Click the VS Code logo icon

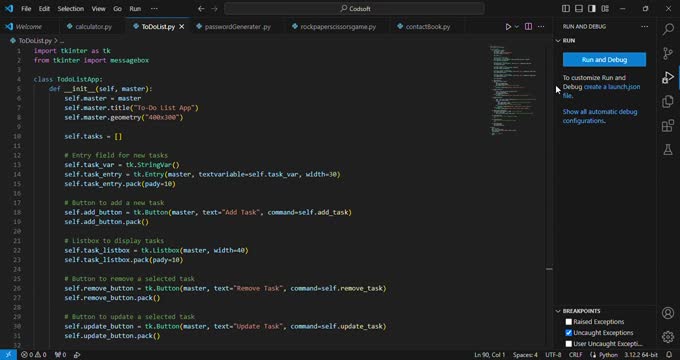tap(9, 9)
